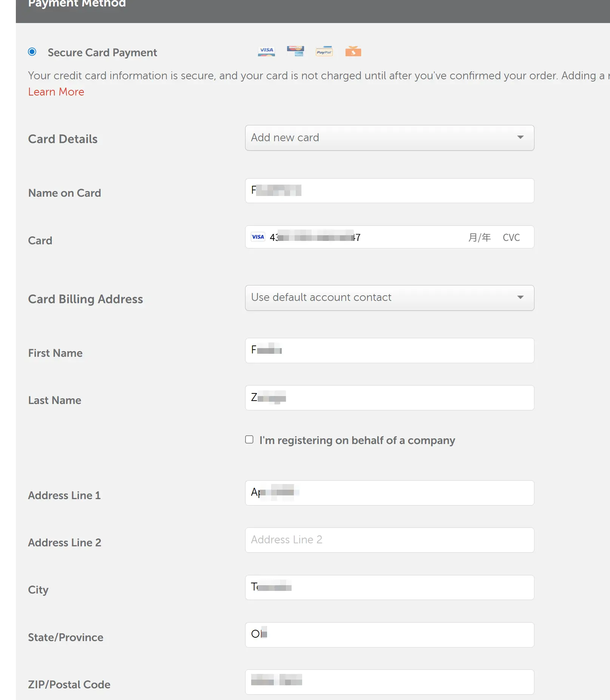This screenshot has height=700, width=610.
Task: Click the Visa card icon
Action: [266, 51]
